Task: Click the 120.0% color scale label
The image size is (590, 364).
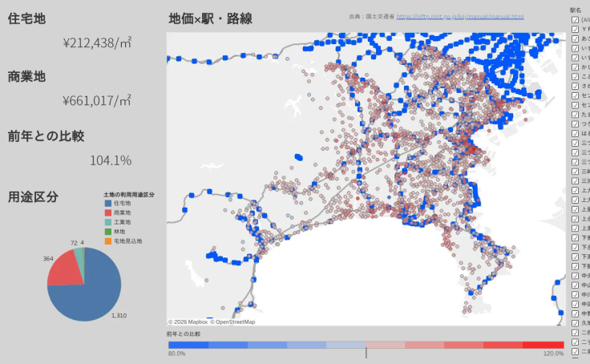Action: [553, 354]
